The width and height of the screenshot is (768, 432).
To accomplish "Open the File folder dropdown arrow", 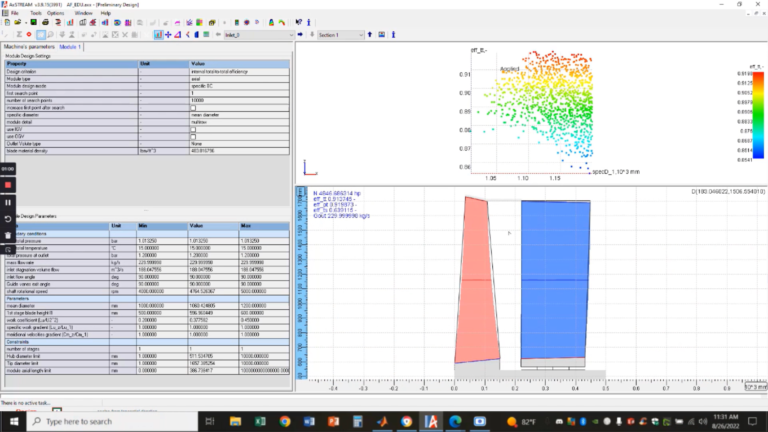I will 25,23.
